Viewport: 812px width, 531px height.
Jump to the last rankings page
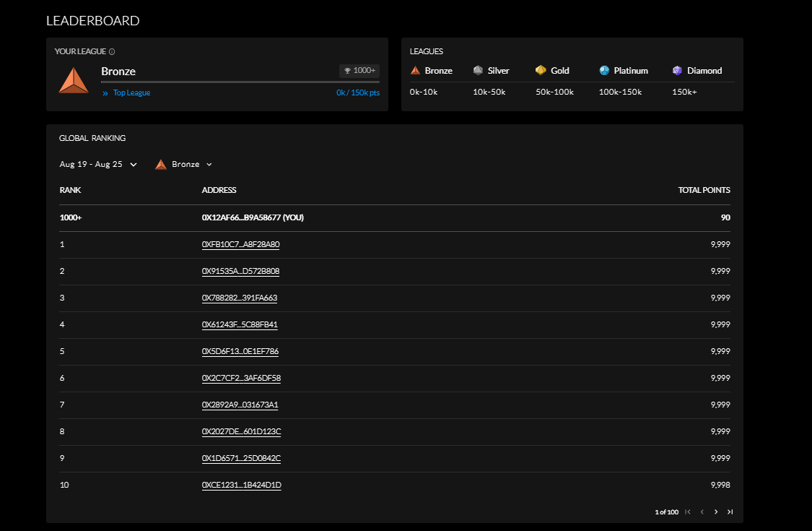(730, 511)
